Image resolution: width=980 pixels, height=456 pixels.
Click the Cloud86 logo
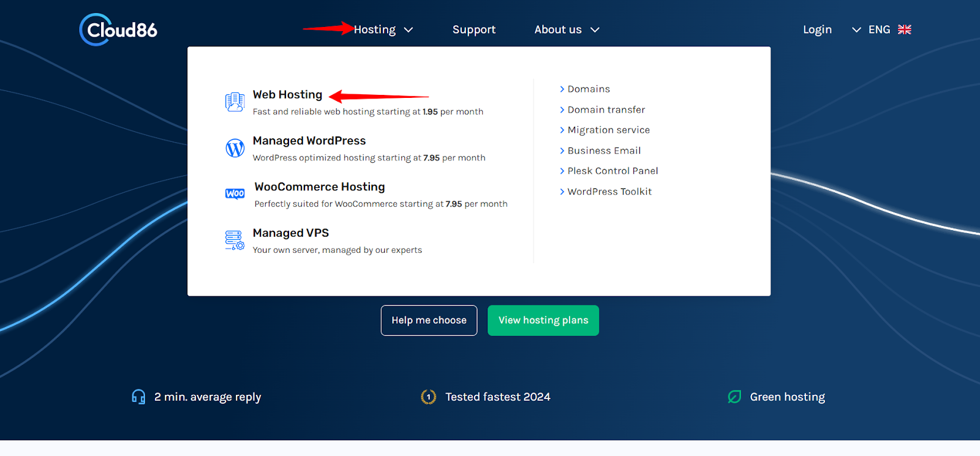[118, 29]
